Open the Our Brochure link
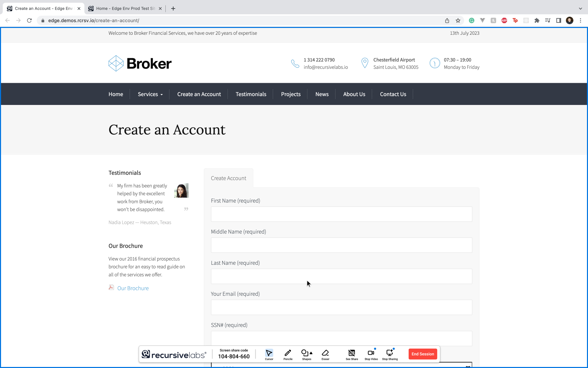 click(133, 288)
